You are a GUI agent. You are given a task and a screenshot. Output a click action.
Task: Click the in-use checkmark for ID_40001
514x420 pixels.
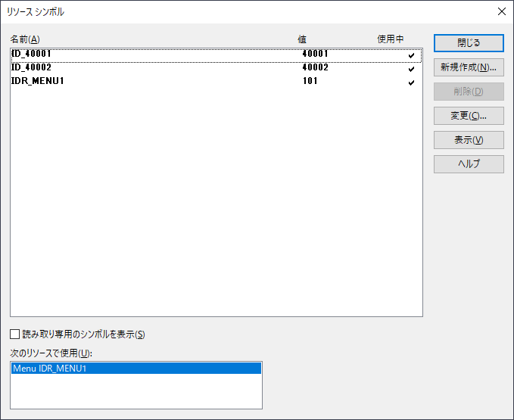click(x=411, y=55)
